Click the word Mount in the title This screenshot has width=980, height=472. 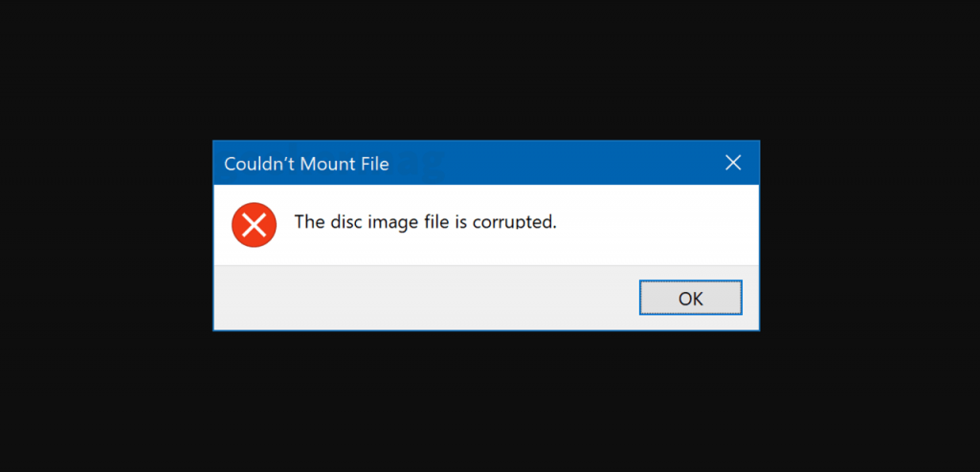(x=325, y=164)
